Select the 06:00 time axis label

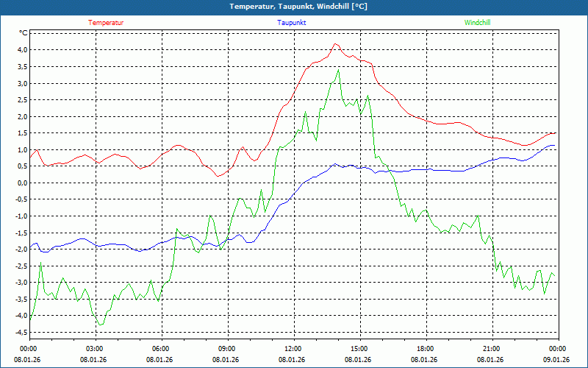(160, 349)
